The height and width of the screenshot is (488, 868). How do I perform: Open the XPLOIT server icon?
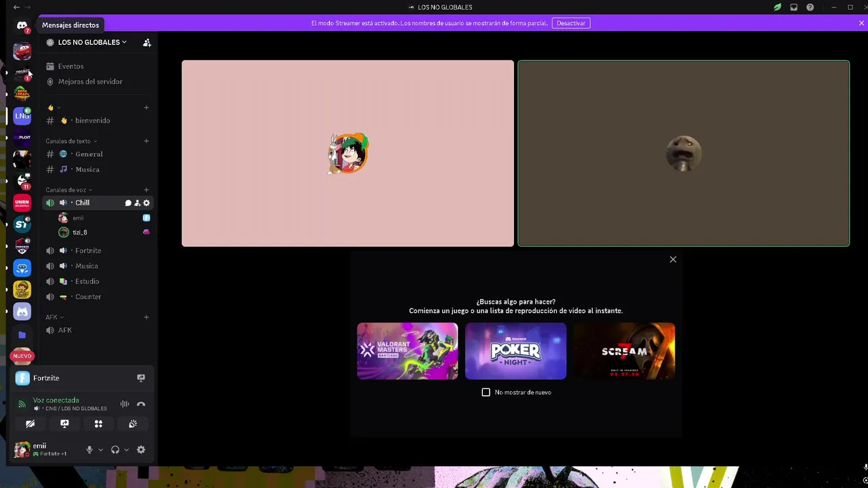(22, 138)
